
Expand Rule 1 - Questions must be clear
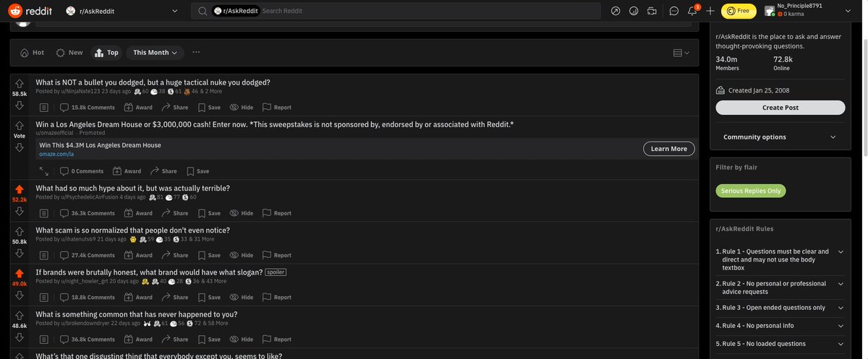coord(780,259)
